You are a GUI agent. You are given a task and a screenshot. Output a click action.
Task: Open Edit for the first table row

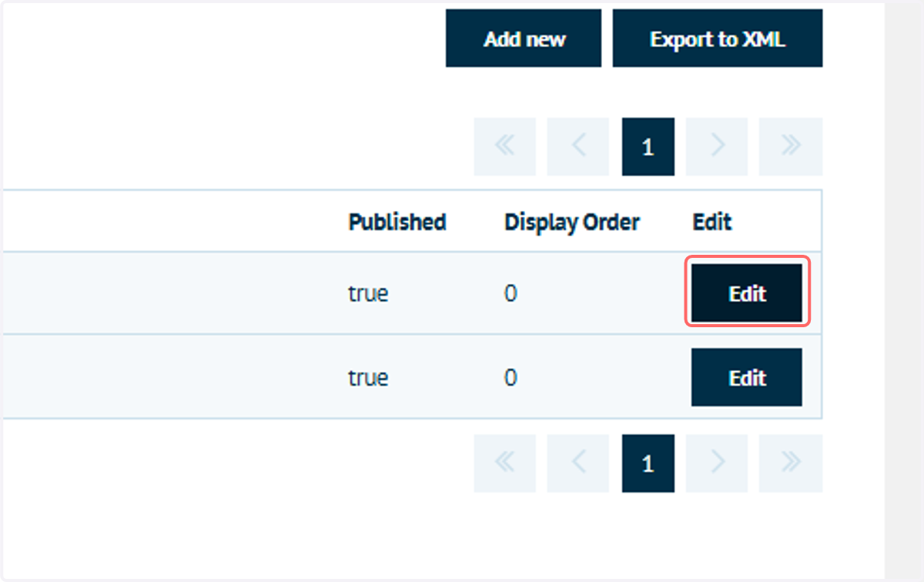[747, 293]
